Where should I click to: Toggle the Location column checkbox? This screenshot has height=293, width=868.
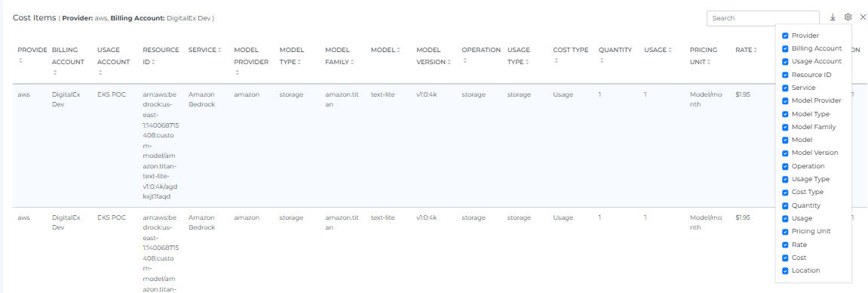tap(785, 271)
